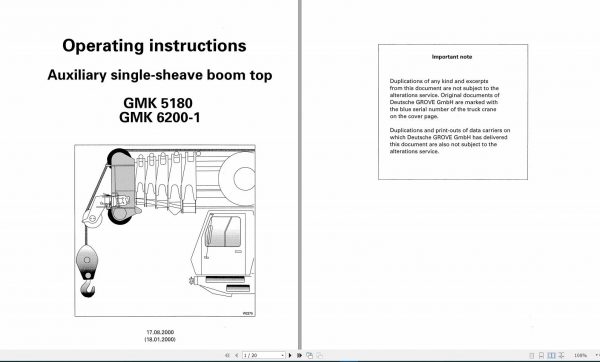Viewport: 600px width, 362px height.
Task: Click the date '(18.01.2000)'
Action: 160,339
